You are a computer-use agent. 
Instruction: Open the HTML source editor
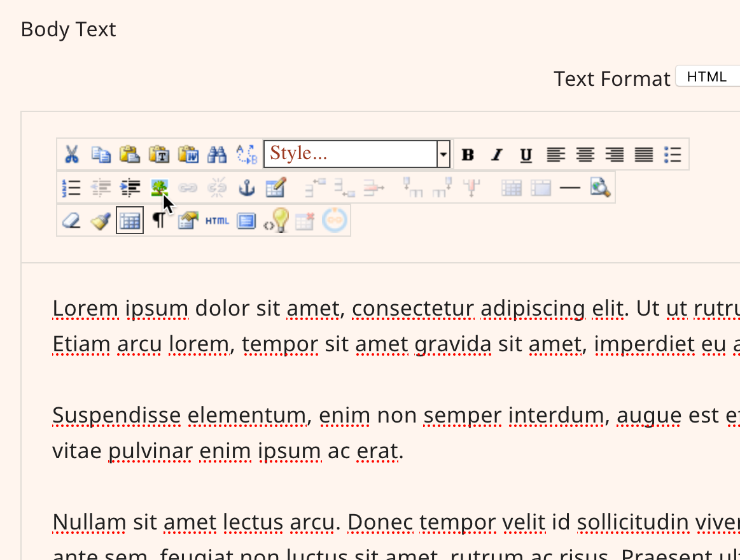(217, 221)
